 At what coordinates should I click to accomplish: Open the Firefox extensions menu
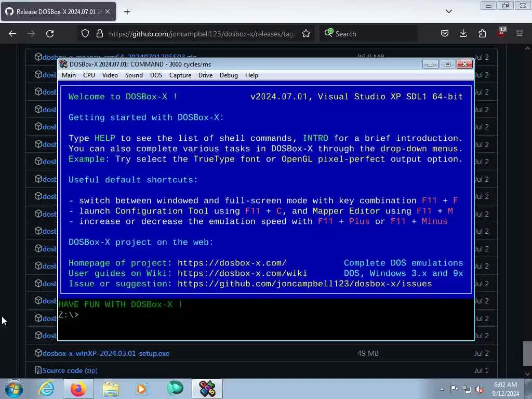pos(482,34)
